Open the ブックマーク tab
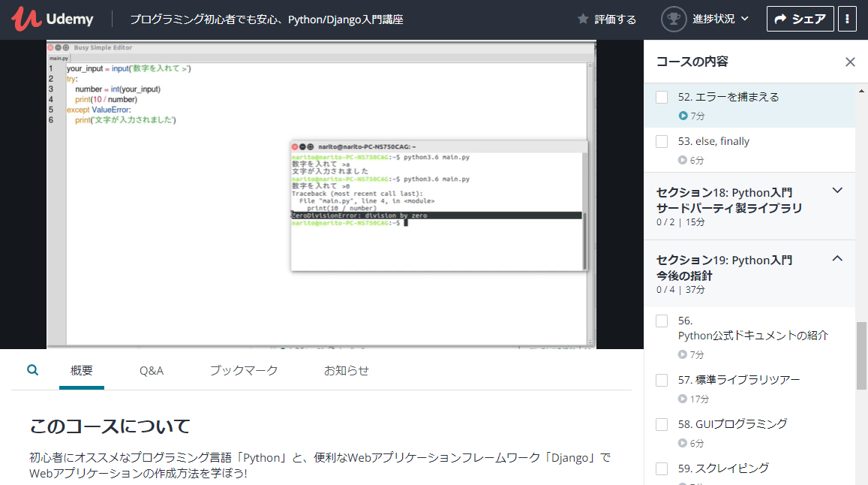The height and width of the screenshot is (485, 868). pyautogui.click(x=244, y=370)
